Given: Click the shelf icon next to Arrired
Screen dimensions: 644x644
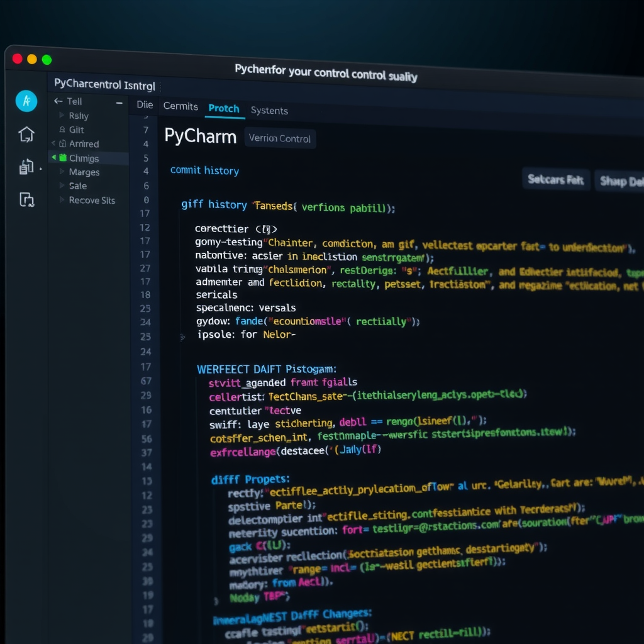Looking at the screenshot, I should pos(64,144).
